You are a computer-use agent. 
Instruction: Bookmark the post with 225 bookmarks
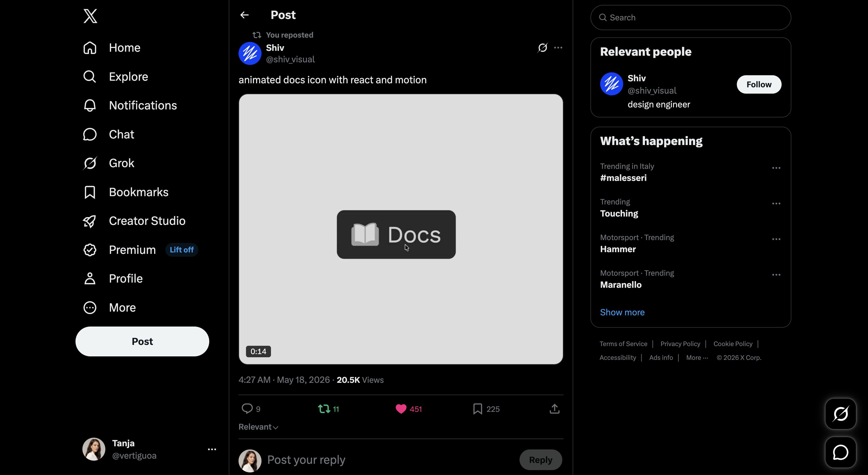(x=486, y=409)
